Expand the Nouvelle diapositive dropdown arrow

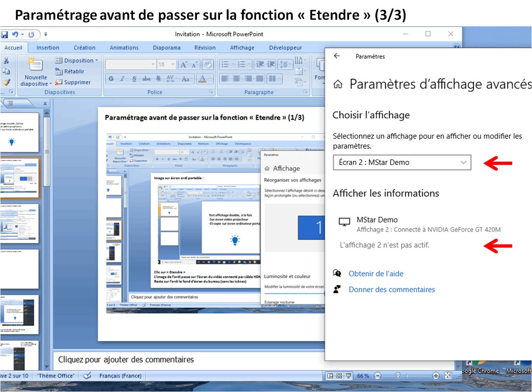point(51,84)
